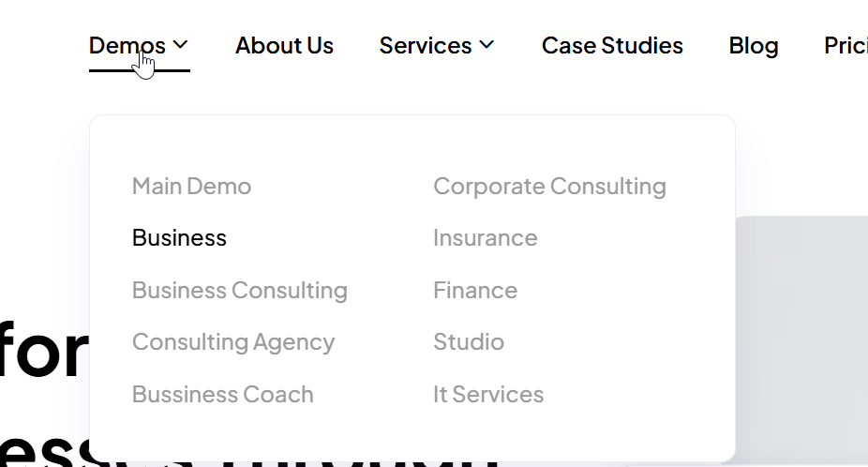Image resolution: width=868 pixels, height=467 pixels.
Task: Navigate to Case Studies
Action: click(x=612, y=45)
